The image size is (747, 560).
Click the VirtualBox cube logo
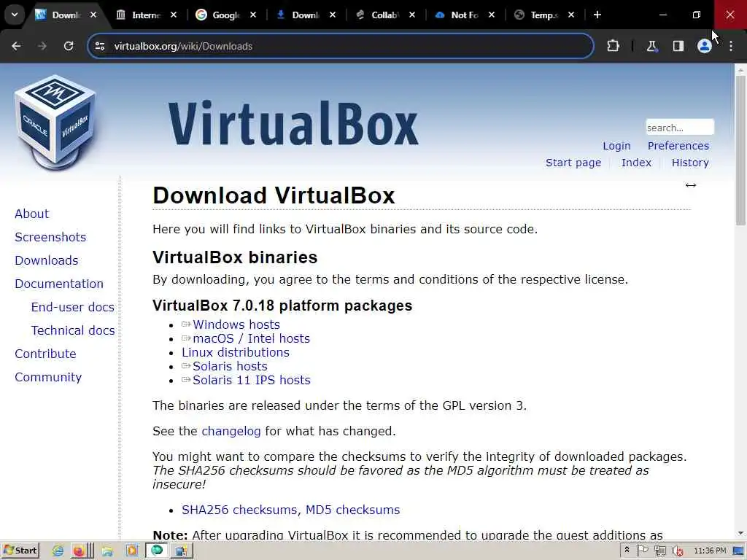(x=55, y=122)
